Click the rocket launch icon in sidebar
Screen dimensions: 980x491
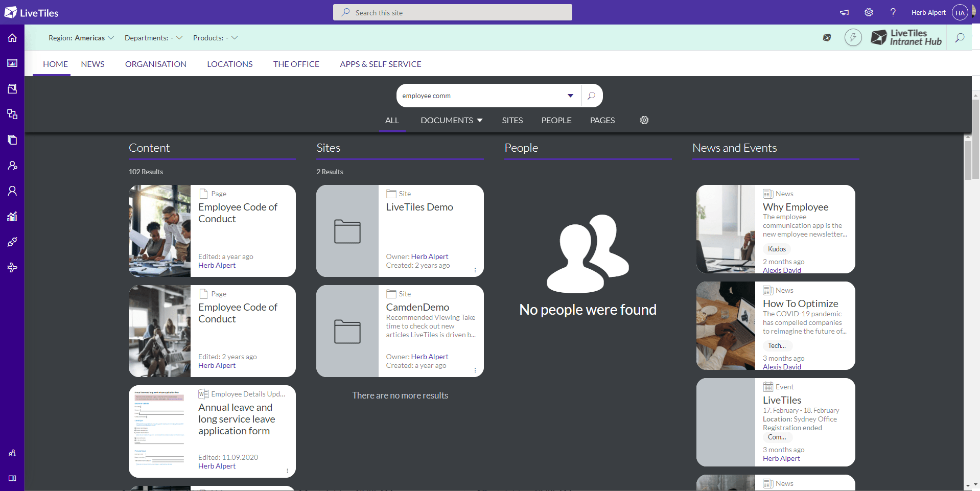click(12, 242)
